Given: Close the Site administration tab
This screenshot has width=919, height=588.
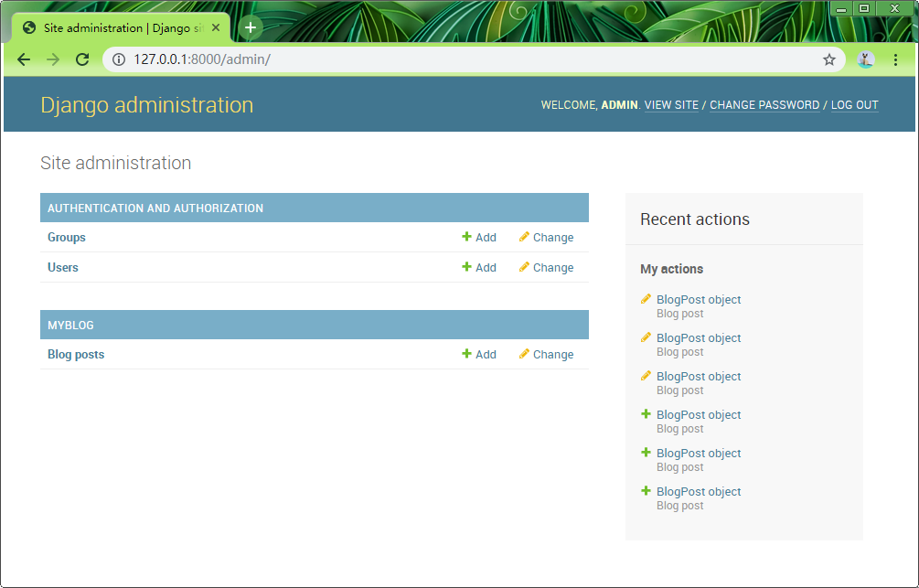Looking at the screenshot, I should tap(216, 27).
